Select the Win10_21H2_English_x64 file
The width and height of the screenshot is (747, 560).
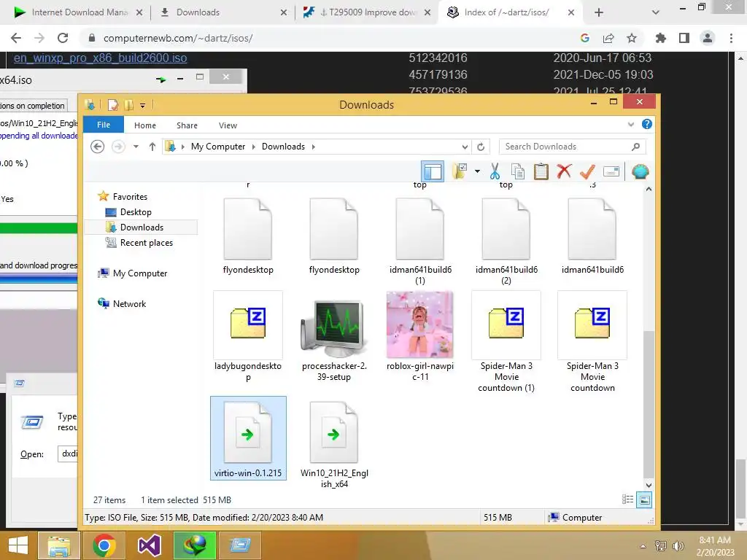click(334, 444)
